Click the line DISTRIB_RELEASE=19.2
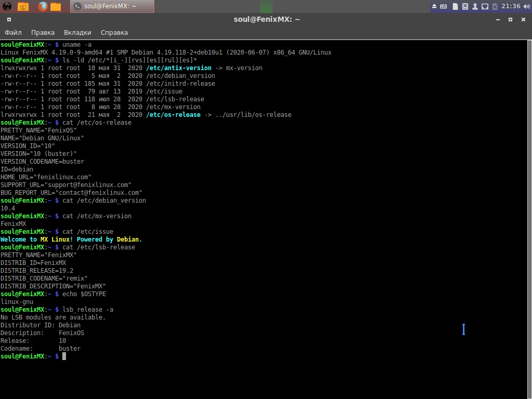 37,271
